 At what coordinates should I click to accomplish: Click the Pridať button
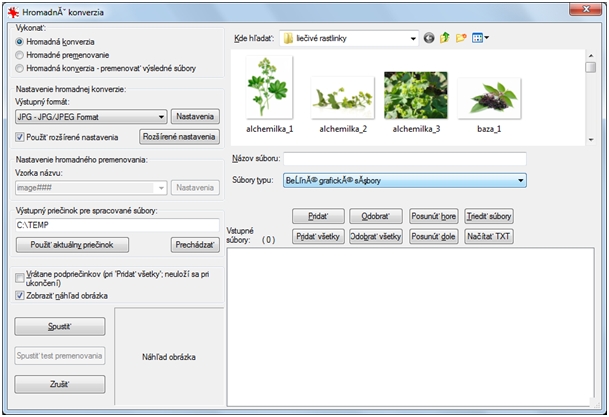pos(318,216)
